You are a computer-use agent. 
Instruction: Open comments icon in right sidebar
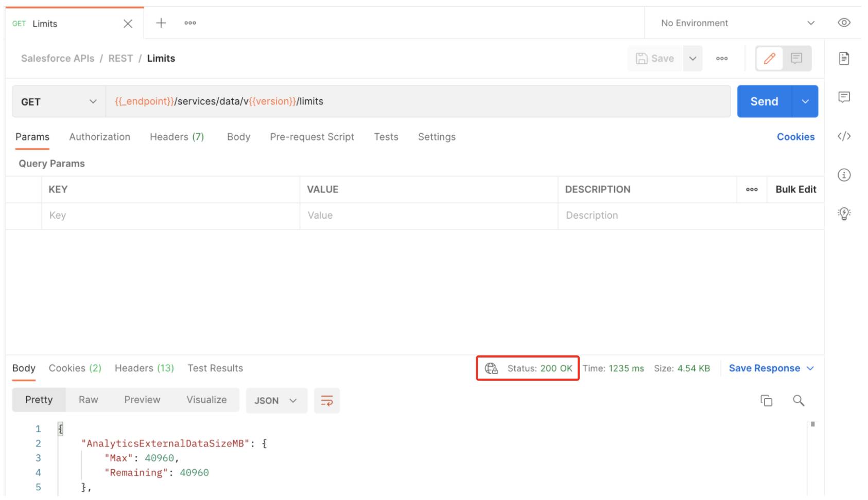(x=844, y=97)
